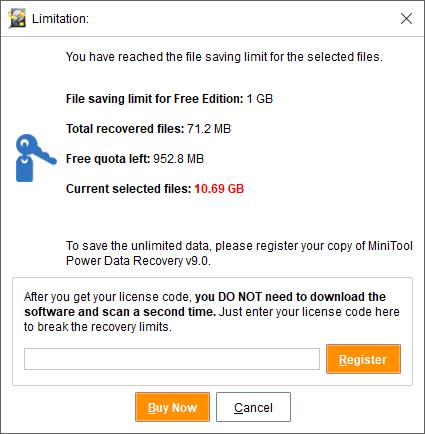Screen dimensions: 425x434
Task: Click the Current selected files label
Action: [129, 189]
